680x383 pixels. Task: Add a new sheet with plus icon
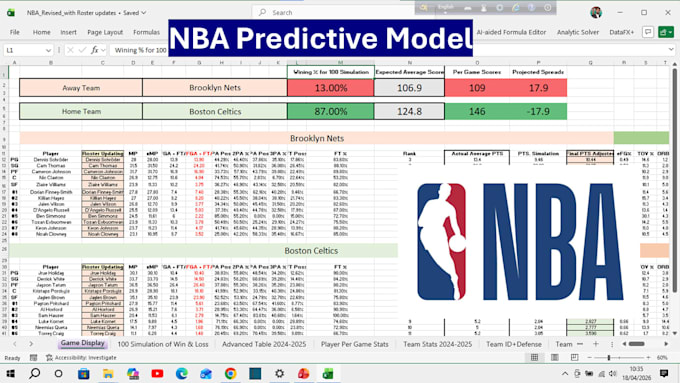pyautogui.click(x=595, y=344)
